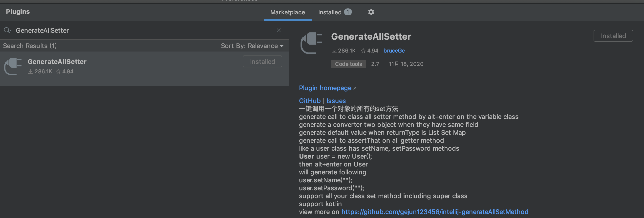Open the GitHub link in plugin description

click(x=309, y=101)
